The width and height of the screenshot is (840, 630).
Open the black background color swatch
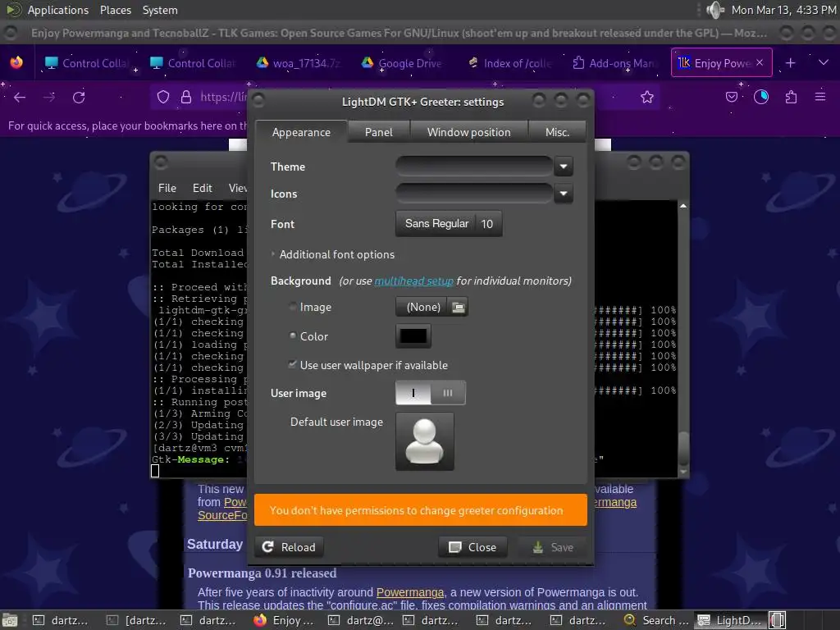413,336
